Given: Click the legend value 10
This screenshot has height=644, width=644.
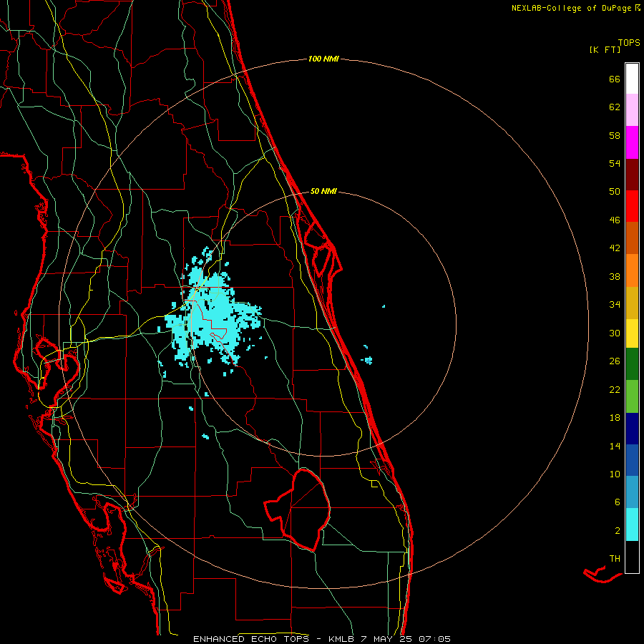Looking at the screenshot, I should [x=615, y=474].
